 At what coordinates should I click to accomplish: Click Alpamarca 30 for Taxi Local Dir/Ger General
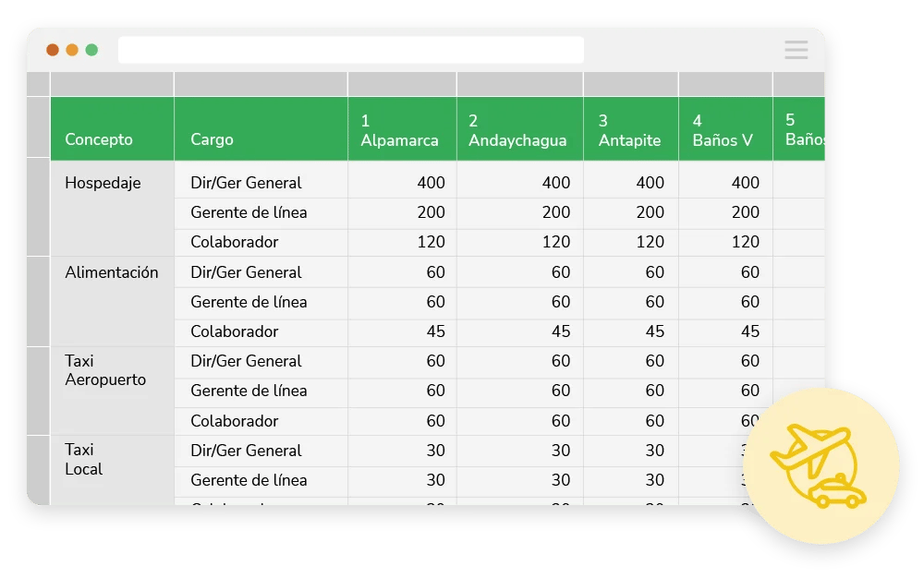coord(403,451)
